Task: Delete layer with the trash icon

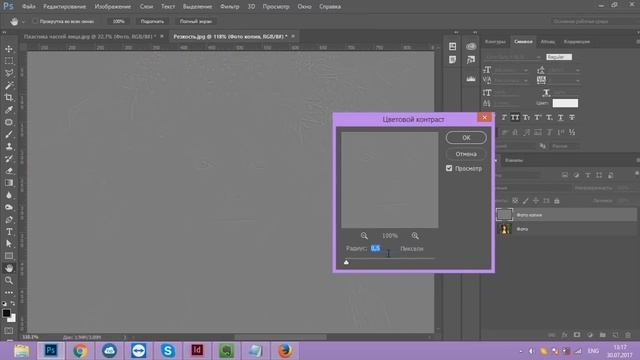Action: pyautogui.click(x=628, y=335)
